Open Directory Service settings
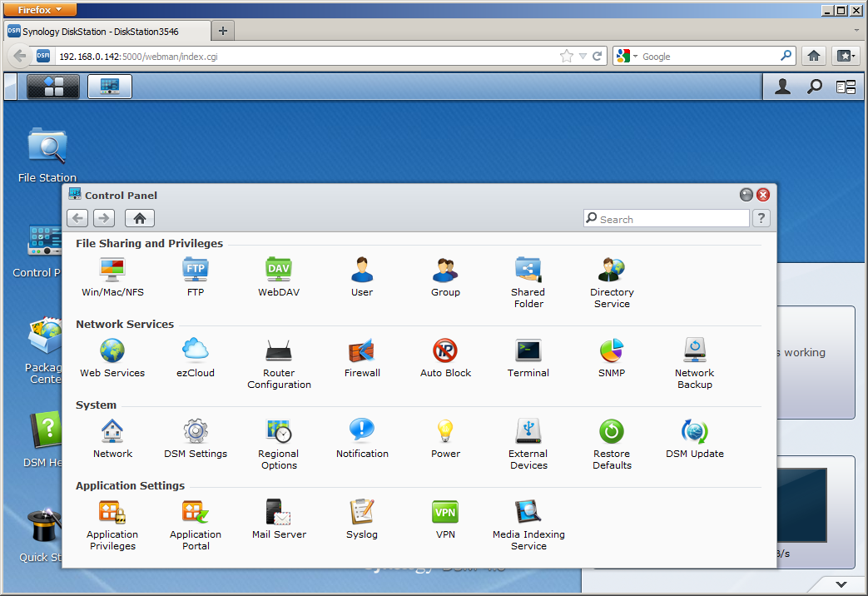 612,282
